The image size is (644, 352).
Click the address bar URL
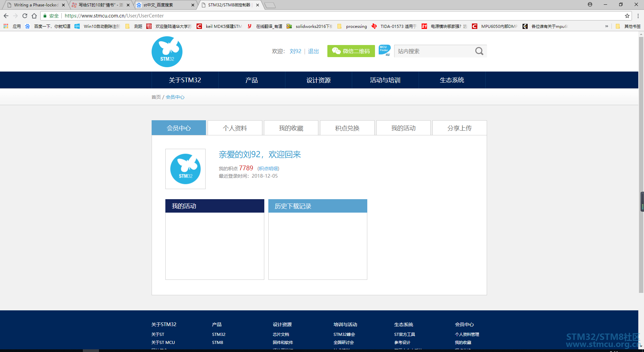(x=114, y=16)
